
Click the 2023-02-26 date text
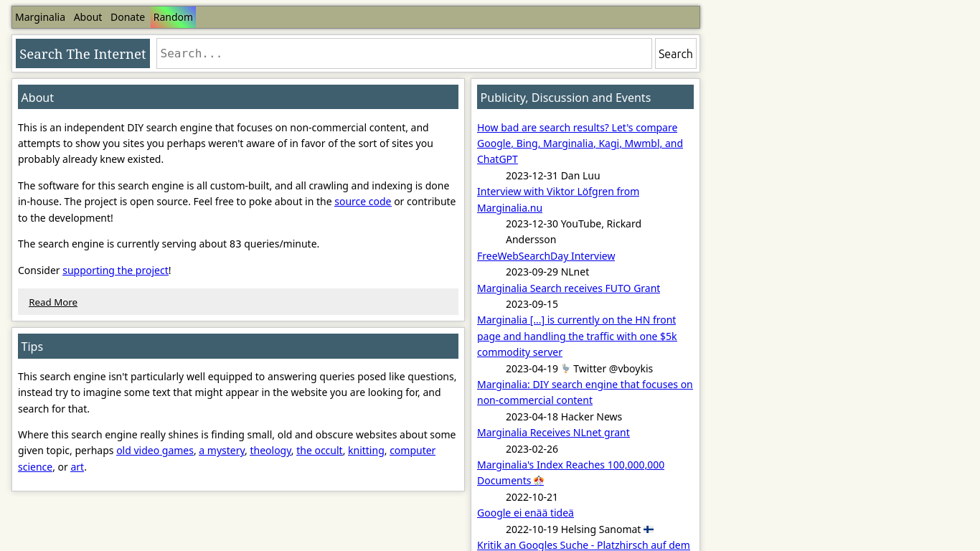click(532, 449)
